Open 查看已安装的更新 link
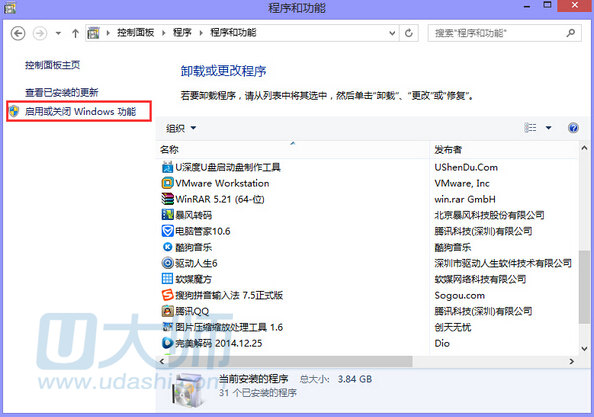Image resolution: width=594 pixels, height=417 pixels. (x=61, y=92)
